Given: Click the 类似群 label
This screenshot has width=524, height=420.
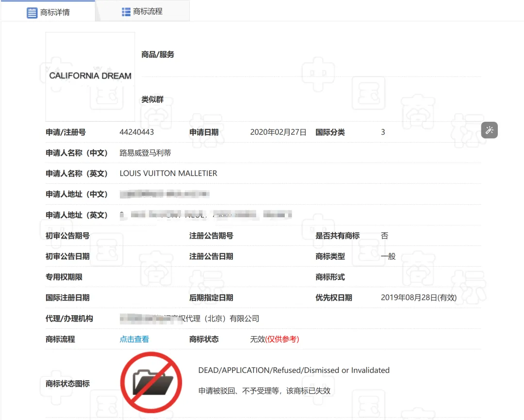Looking at the screenshot, I should [152, 99].
